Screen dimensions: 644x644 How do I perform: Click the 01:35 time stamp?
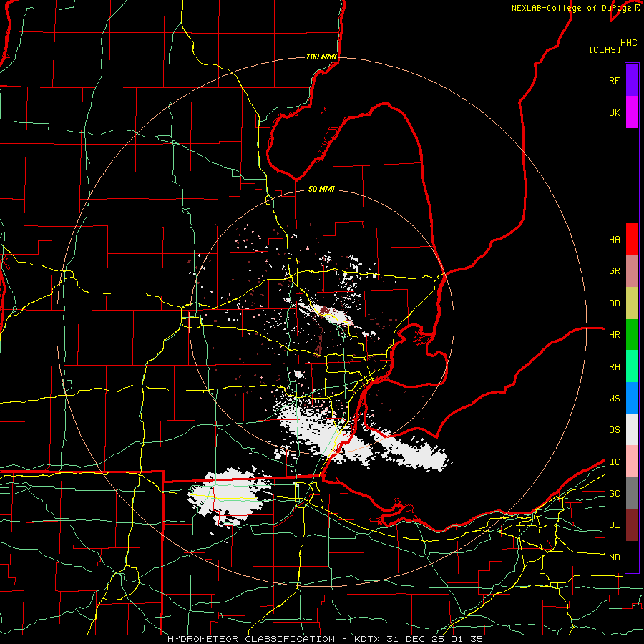click(x=467, y=639)
